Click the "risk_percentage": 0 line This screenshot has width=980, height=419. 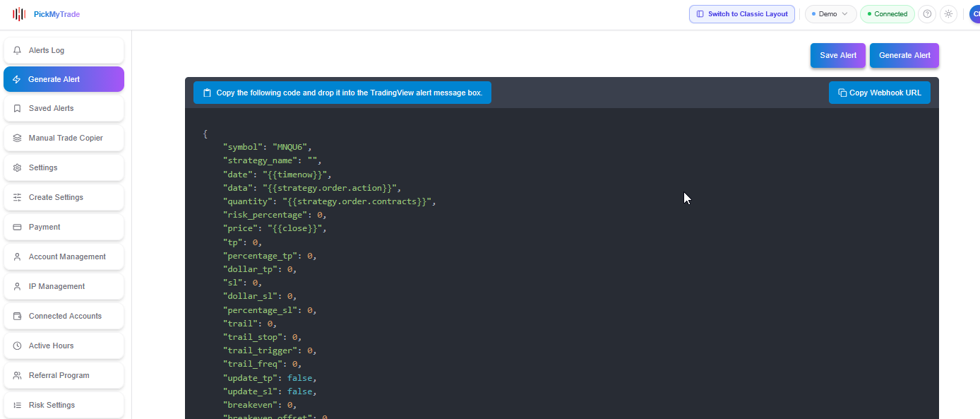click(275, 215)
